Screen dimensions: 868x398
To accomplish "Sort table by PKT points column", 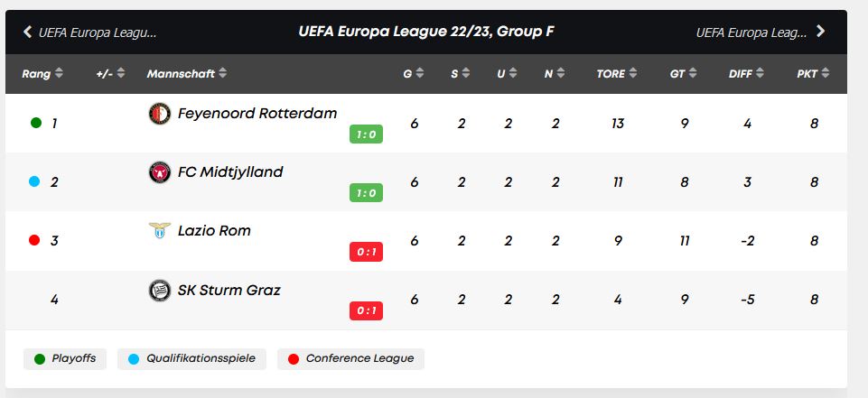I will pyautogui.click(x=813, y=73).
